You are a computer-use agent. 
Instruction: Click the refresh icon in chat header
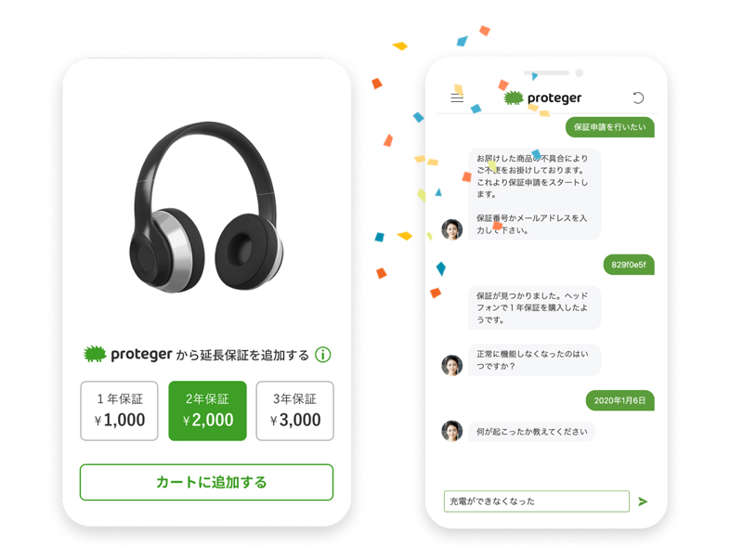[638, 98]
